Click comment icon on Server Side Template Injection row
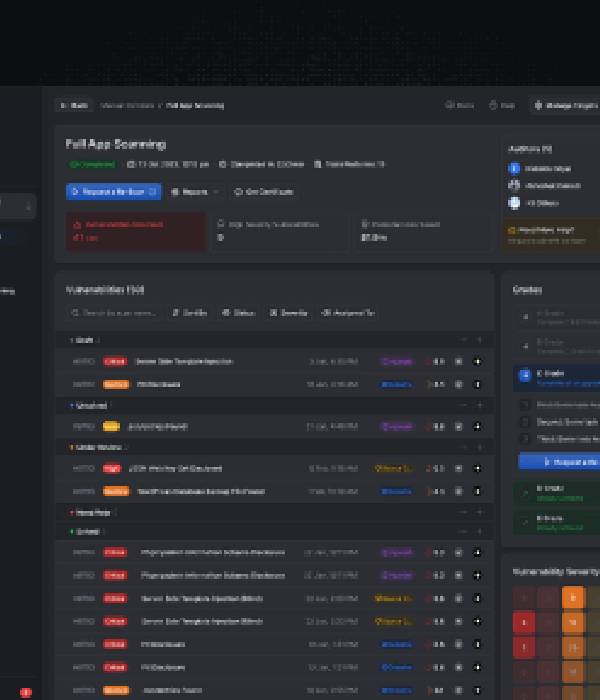600x700 pixels. coord(459,361)
